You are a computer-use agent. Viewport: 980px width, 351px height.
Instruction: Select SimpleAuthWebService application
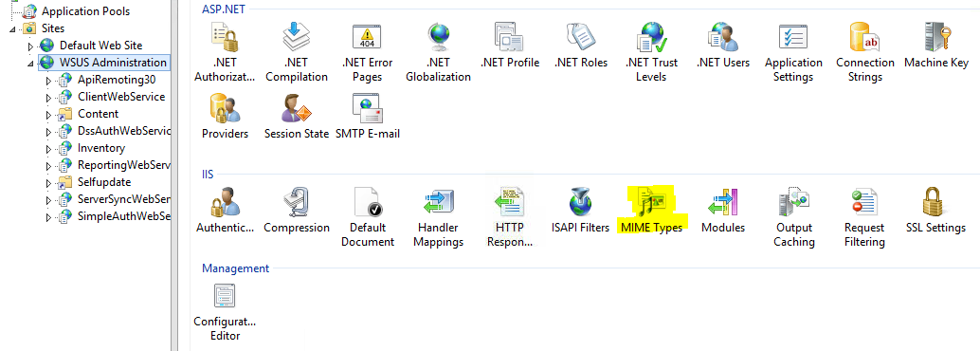(x=124, y=216)
